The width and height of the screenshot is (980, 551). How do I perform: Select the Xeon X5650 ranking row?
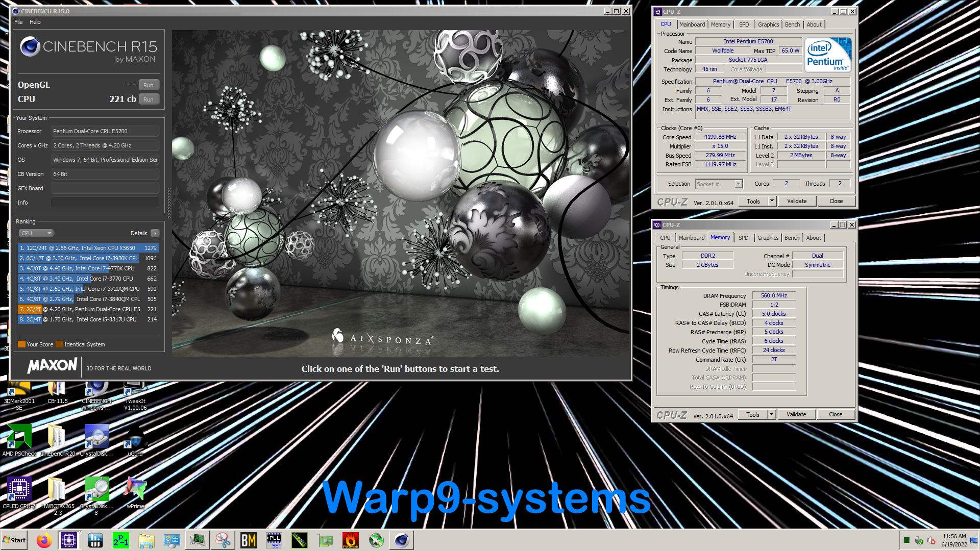(x=88, y=248)
